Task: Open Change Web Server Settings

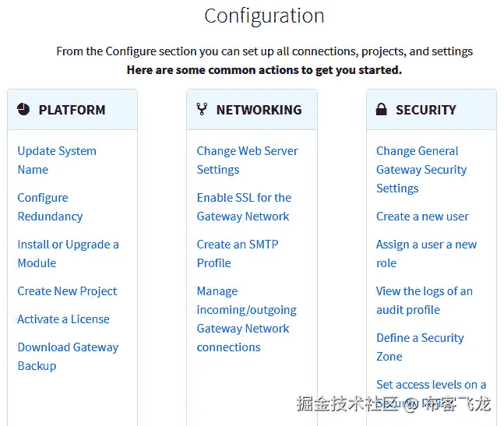Action: tap(247, 160)
